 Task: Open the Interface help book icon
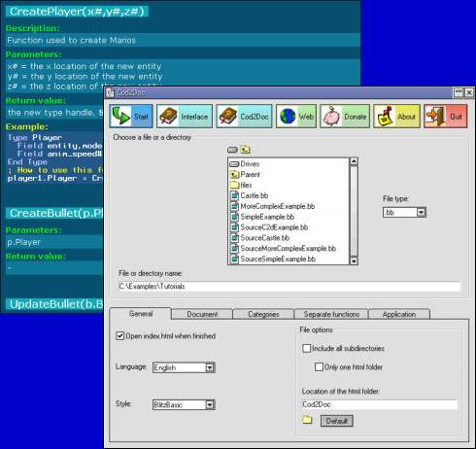pos(168,117)
